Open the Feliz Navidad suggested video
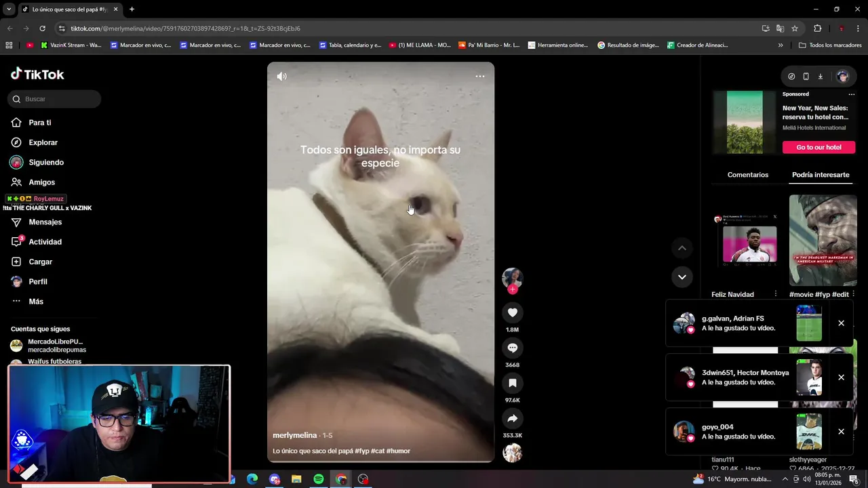This screenshot has height=488, width=868. pos(745,241)
